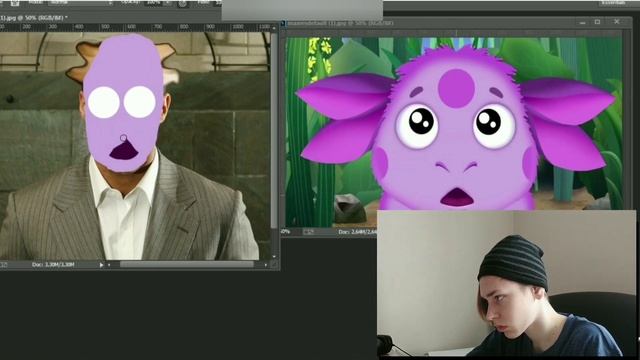Click the purple painted mouth shape on canvas
The height and width of the screenshot is (360, 640).
(124, 150)
